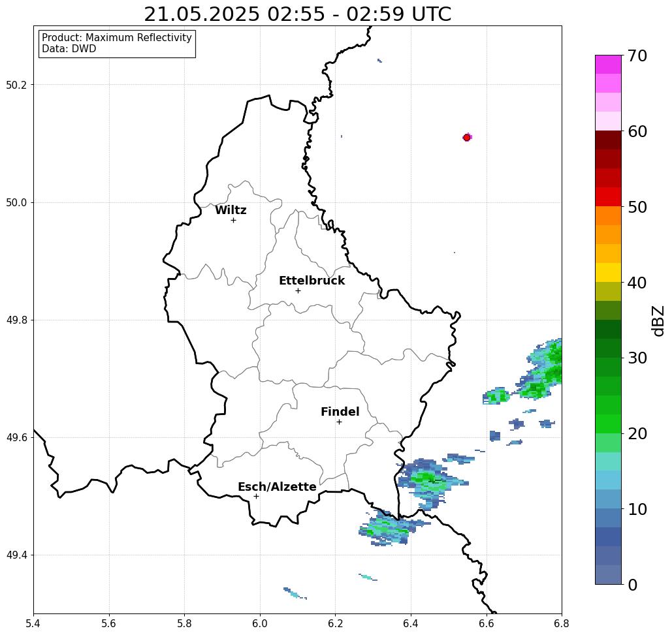The width and height of the screenshot is (672, 635).
Task: Click the colorbar tick label 40
Action: tap(637, 283)
